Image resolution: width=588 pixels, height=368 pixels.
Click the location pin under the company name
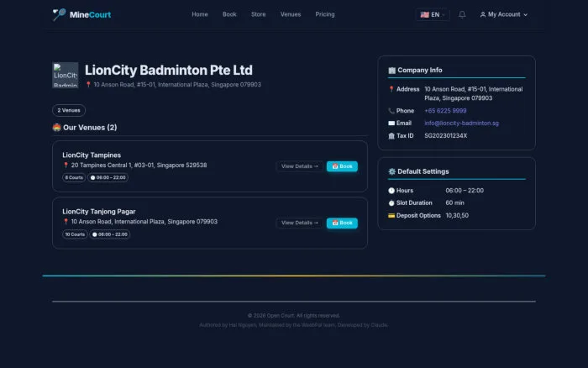(x=88, y=85)
